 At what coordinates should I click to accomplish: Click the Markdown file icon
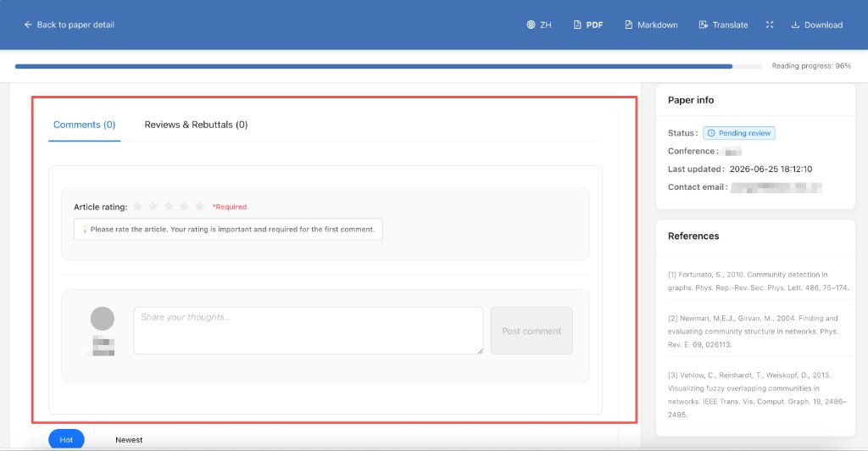pos(629,25)
